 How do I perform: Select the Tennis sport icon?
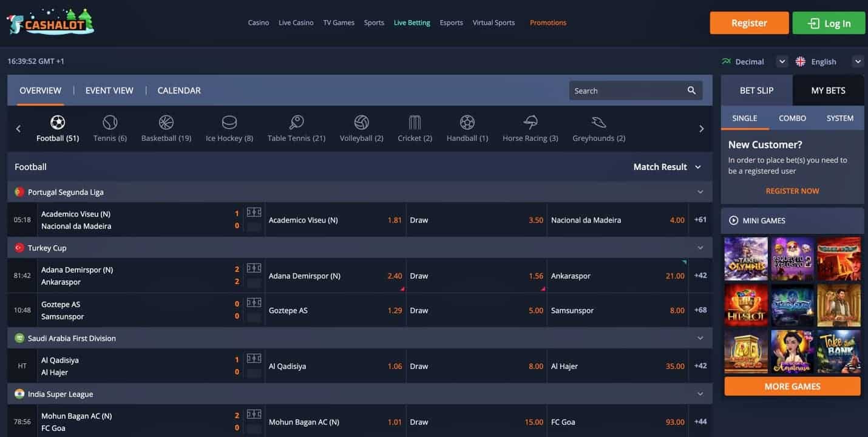click(x=110, y=123)
